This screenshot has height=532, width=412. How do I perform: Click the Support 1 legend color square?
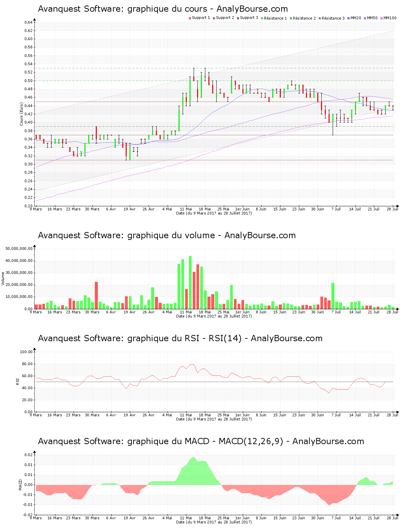[190, 18]
